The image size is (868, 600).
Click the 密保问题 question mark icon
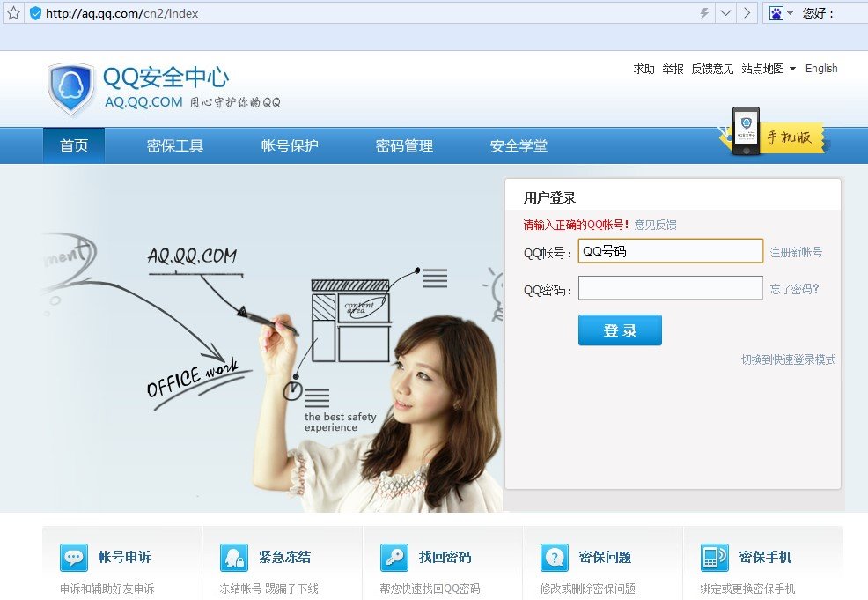point(555,558)
